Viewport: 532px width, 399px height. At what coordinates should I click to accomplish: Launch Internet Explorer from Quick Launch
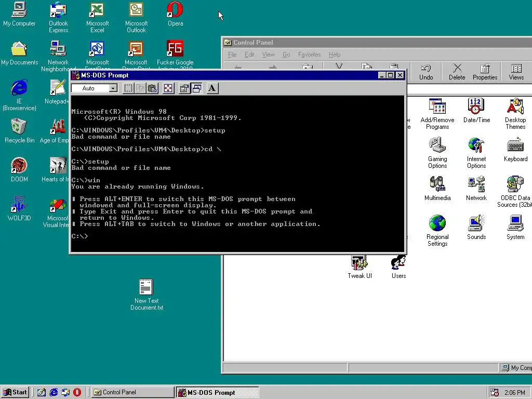click(x=54, y=393)
